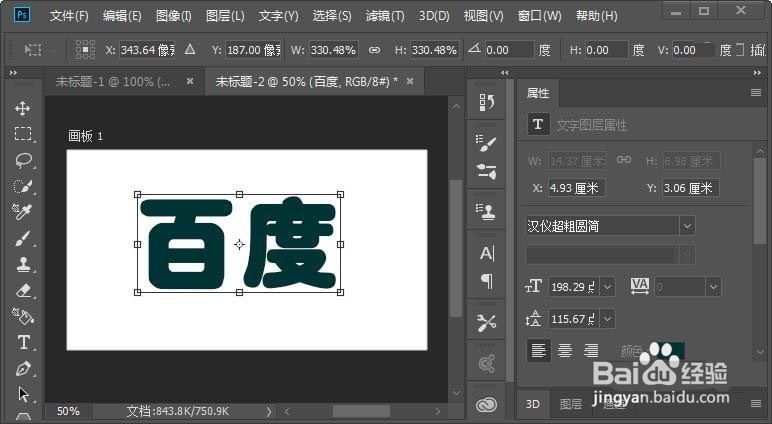Close the 未标题-2 document tab

point(410,81)
